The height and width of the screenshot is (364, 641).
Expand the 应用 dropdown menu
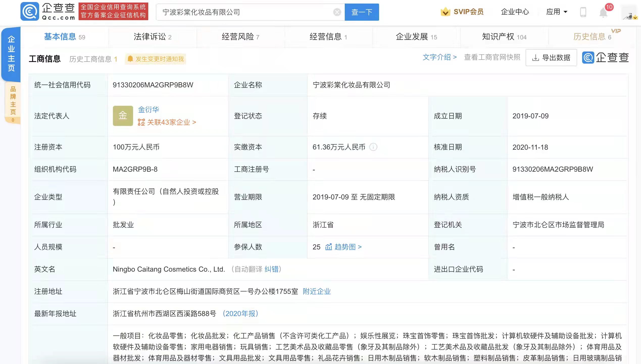557,12
